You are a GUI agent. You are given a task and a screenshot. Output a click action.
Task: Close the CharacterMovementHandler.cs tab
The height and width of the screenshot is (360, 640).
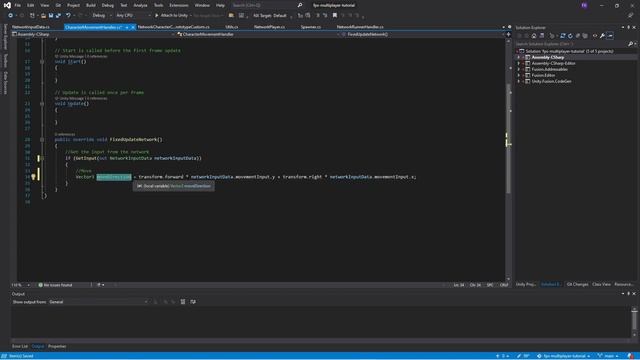point(133,27)
